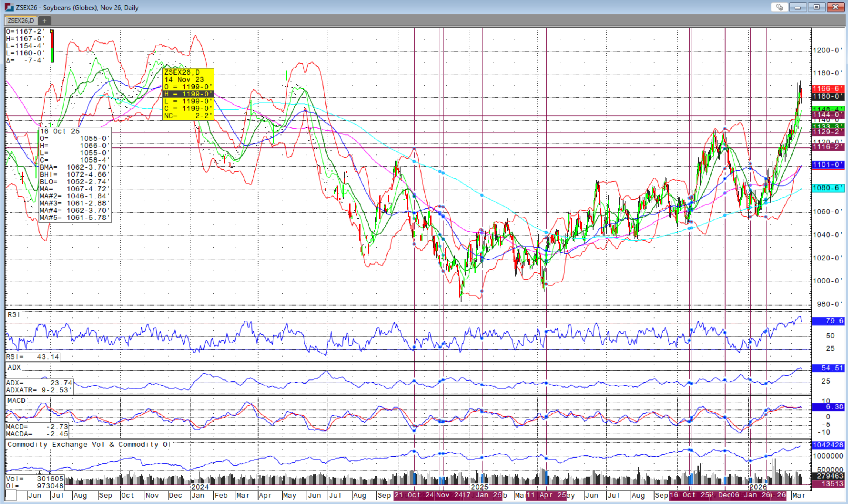Add a new chart tab with plus
The image size is (848, 504).
pyautogui.click(x=44, y=21)
